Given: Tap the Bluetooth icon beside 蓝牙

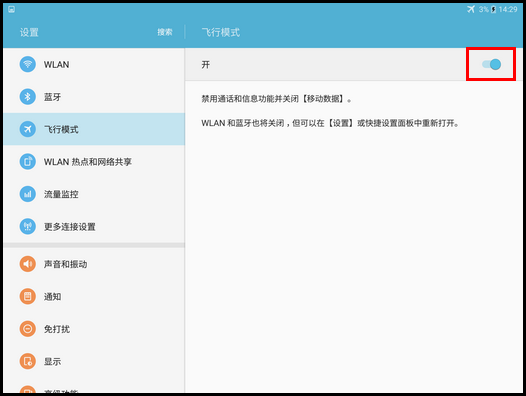Looking at the screenshot, I should [28, 97].
